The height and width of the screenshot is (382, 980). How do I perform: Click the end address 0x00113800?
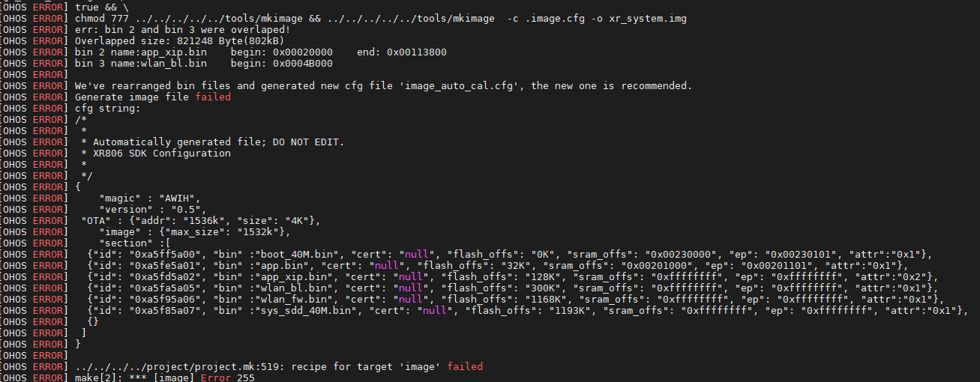click(417, 52)
